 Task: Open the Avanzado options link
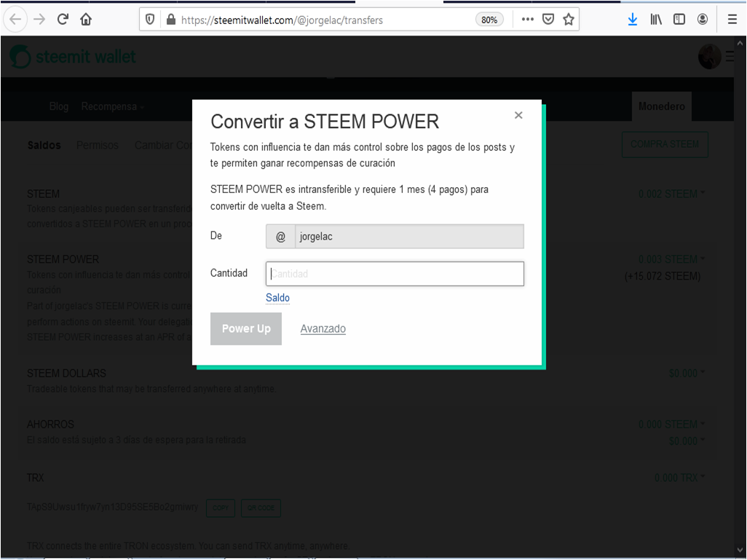point(323,329)
